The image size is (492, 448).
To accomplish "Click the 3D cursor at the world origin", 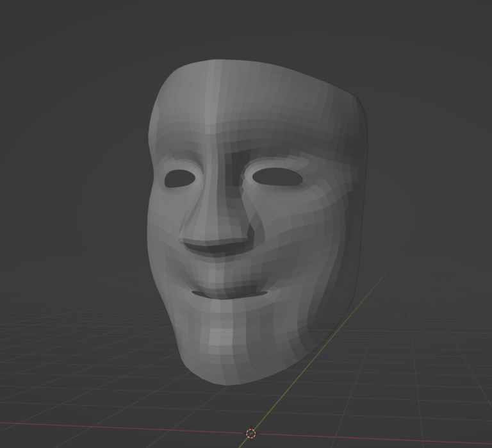I will click(x=251, y=434).
